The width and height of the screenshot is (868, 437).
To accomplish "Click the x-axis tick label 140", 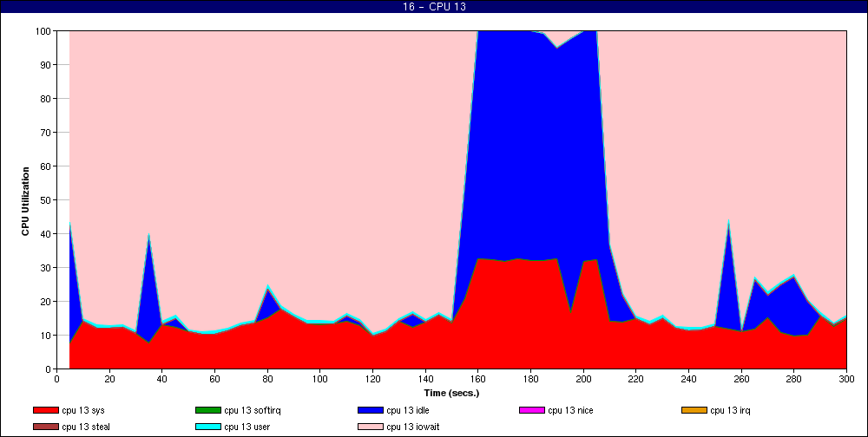I will coord(425,379).
